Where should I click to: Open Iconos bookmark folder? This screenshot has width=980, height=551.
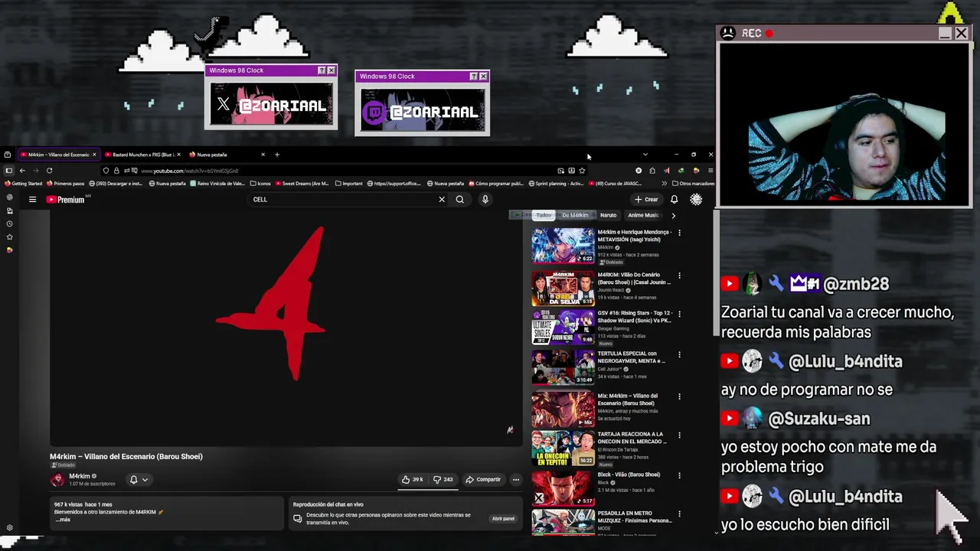coord(260,184)
